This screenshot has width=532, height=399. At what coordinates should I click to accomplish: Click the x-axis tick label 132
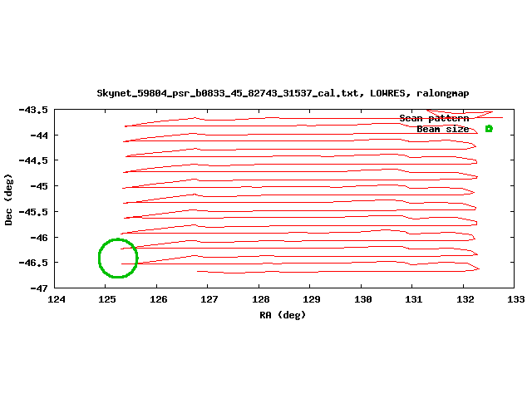(x=465, y=299)
